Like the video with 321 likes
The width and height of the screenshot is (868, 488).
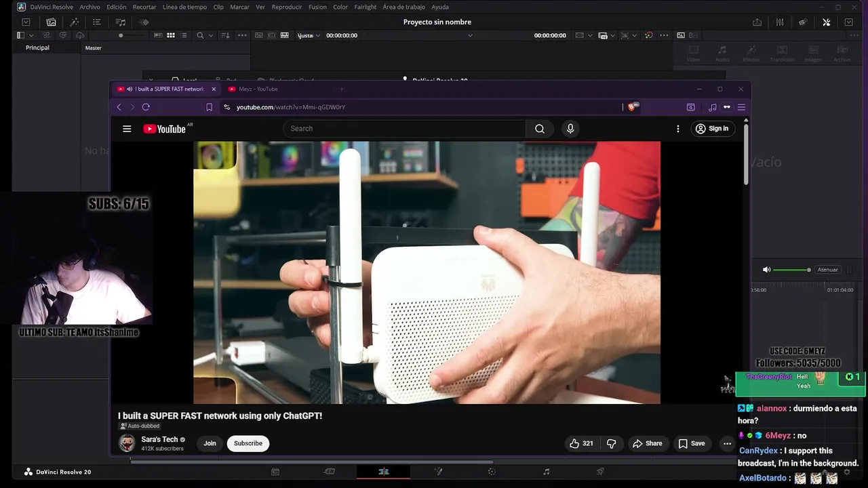(x=581, y=443)
